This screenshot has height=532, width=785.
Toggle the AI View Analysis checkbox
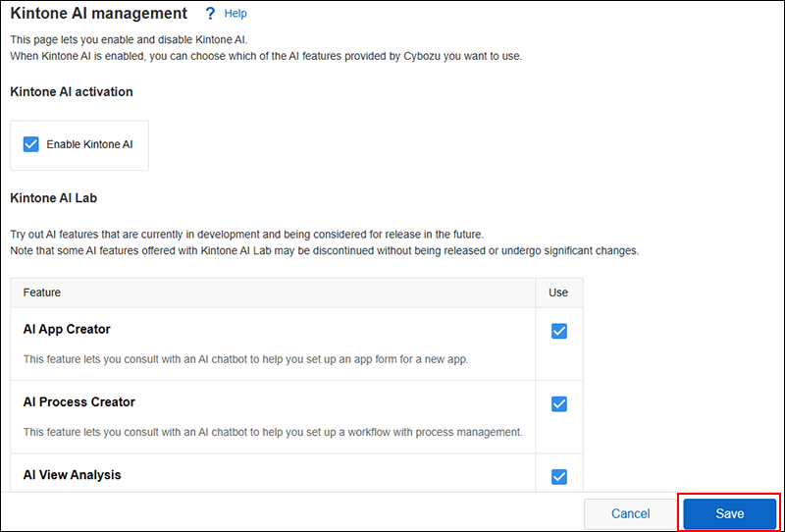point(559,476)
